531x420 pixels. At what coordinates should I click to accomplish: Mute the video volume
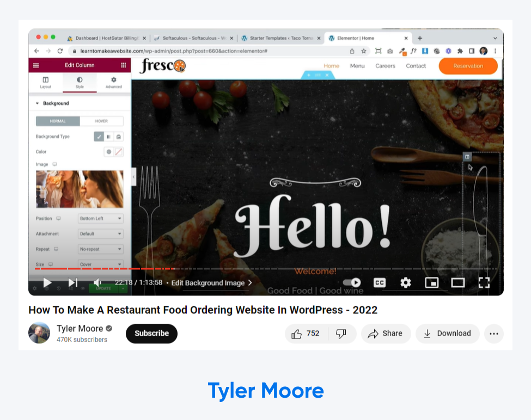click(x=97, y=282)
